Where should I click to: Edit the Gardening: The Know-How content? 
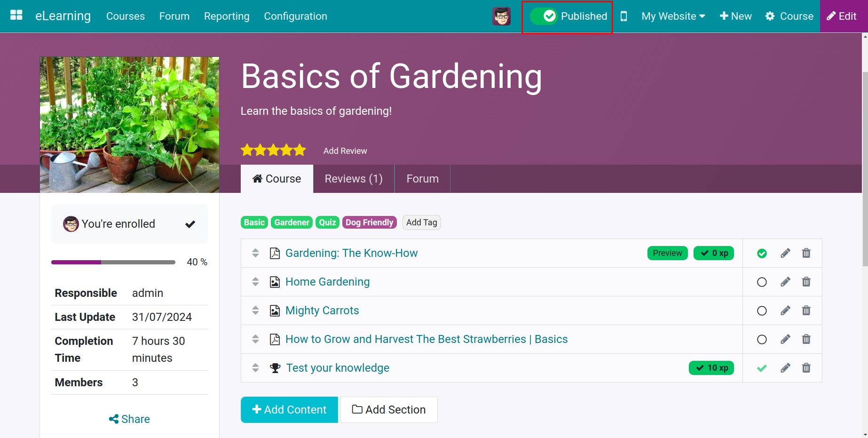785,253
